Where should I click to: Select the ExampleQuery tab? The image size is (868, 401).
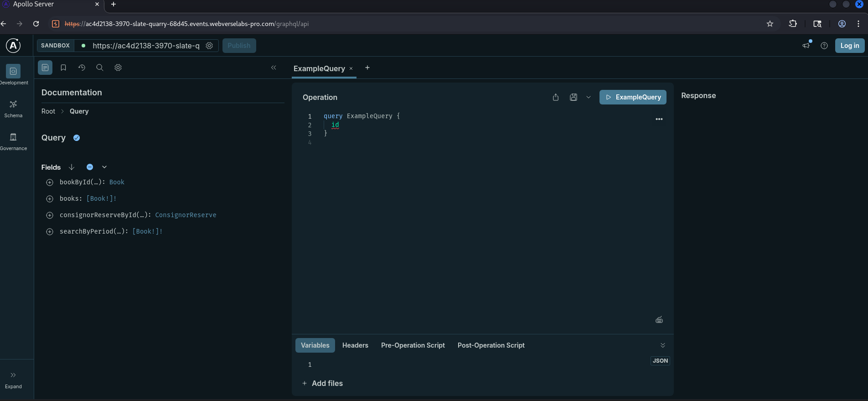[x=319, y=68]
